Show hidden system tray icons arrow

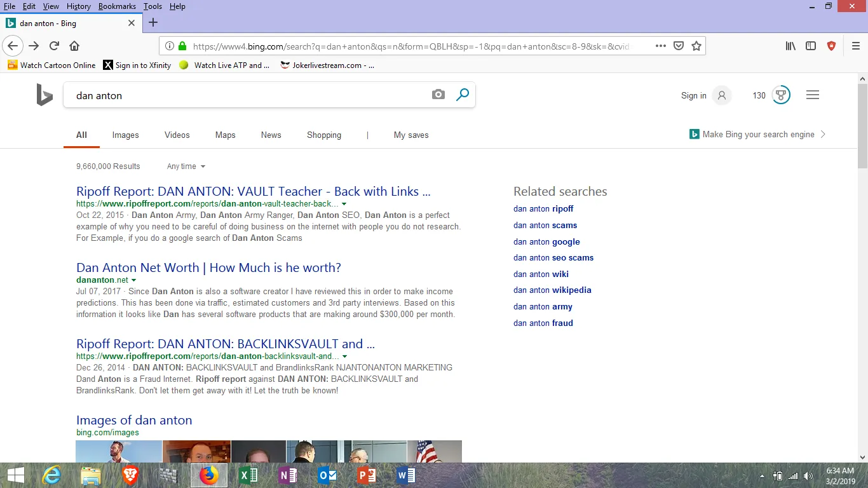(763, 476)
